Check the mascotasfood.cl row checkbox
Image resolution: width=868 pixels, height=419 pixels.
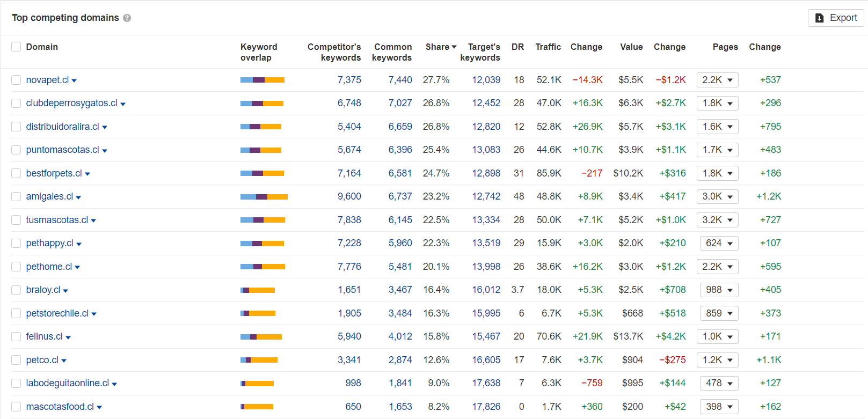tap(16, 407)
